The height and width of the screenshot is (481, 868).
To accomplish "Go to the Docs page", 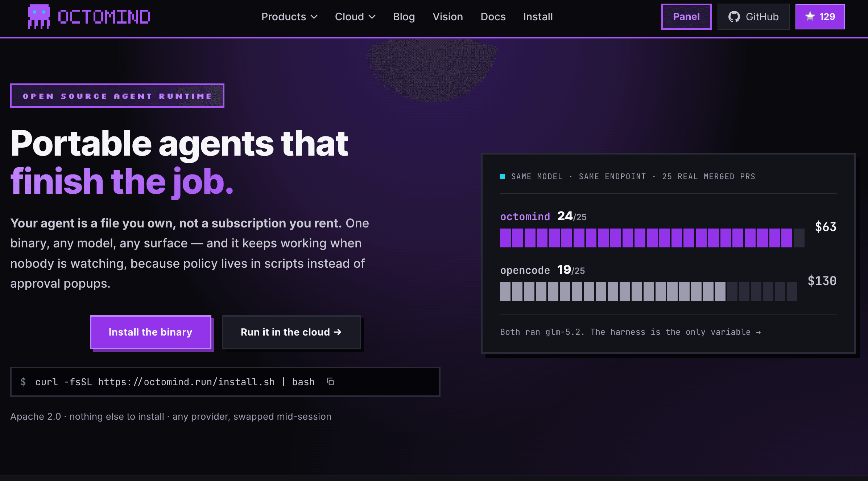I will [493, 17].
